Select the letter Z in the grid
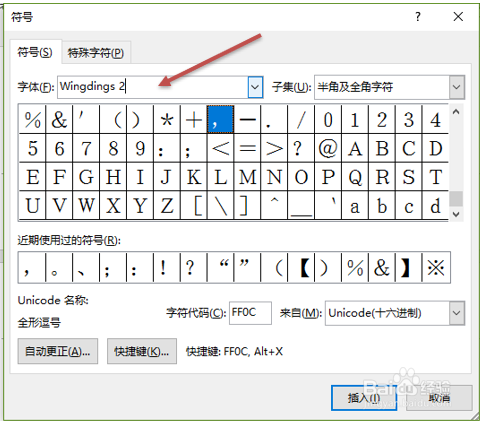The width and height of the screenshot is (480, 421). coord(167,205)
